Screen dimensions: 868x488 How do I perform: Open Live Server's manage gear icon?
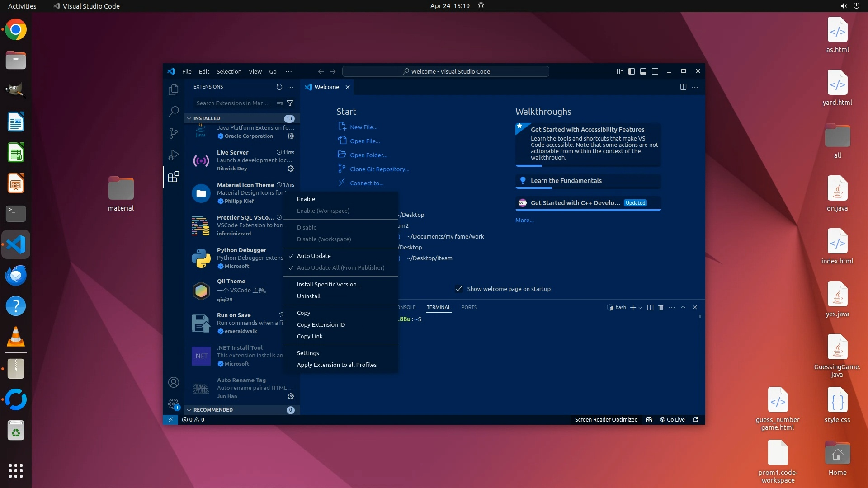[291, 169]
